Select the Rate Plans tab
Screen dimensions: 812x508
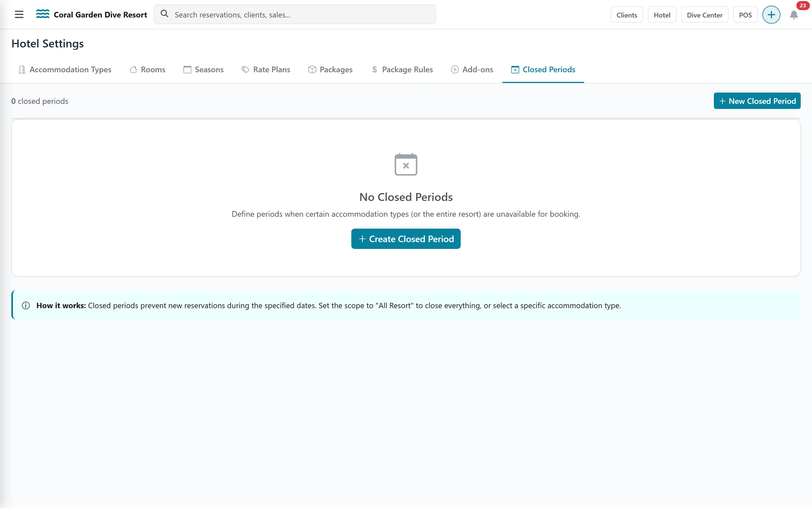pos(266,69)
